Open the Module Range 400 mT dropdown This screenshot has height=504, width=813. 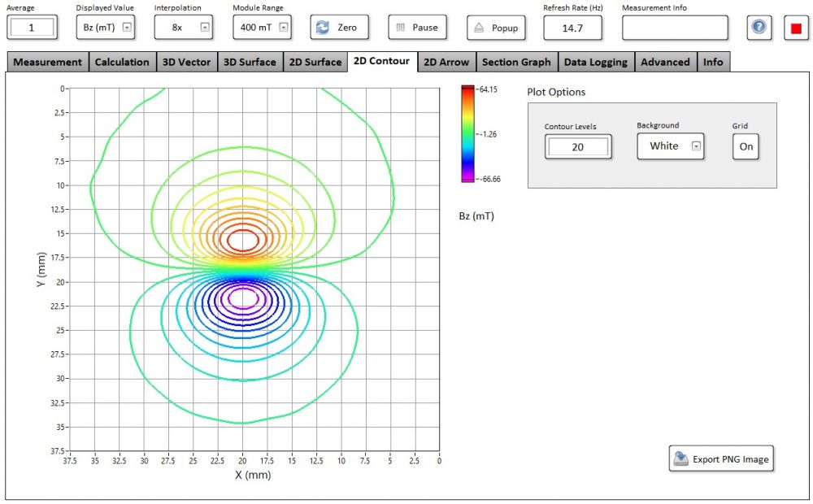284,28
